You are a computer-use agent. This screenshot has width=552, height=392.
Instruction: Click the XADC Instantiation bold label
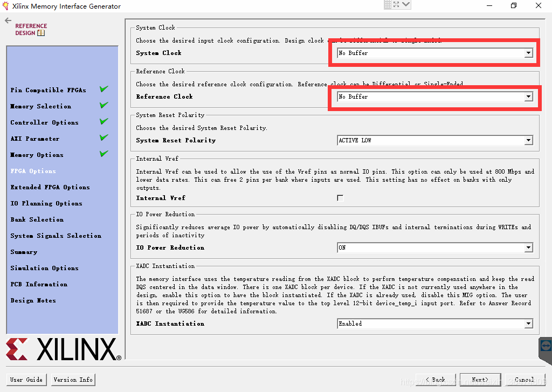[170, 324]
